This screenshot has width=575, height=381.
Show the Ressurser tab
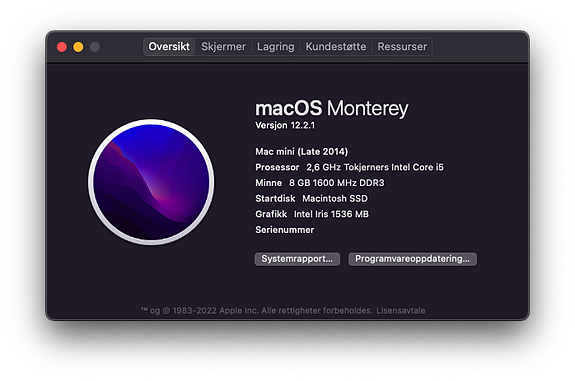click(402, 47)
